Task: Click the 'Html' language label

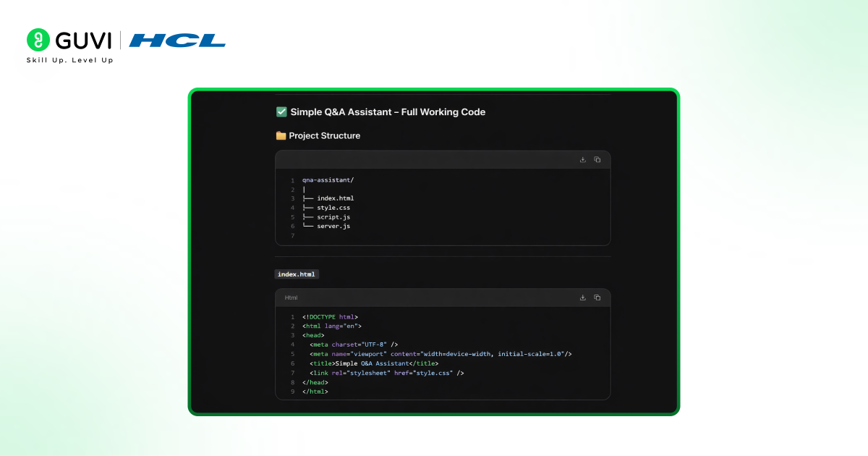Action: coord(291,297)
